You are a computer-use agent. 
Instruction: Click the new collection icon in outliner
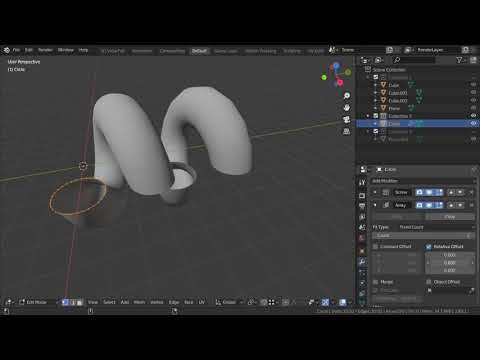pos(473,60)
